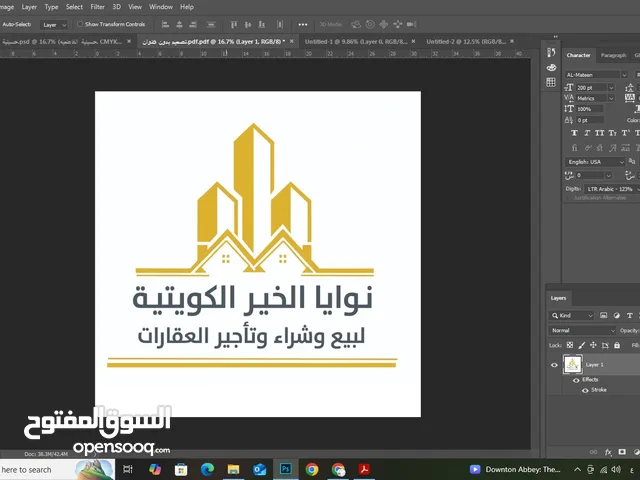This screenshot has width=640, height=480.
Task: Enable standard ligatures (fi) in the Character panel
Action: pos(574,148)
